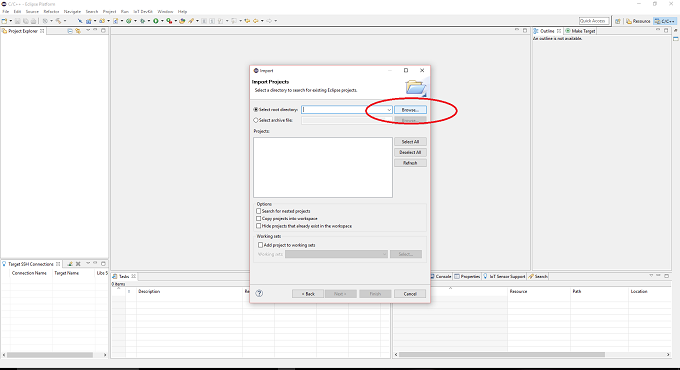The image size is (680, 370).
Task: Open the Debug icon dropdown arrow
Action: point(149,21)
